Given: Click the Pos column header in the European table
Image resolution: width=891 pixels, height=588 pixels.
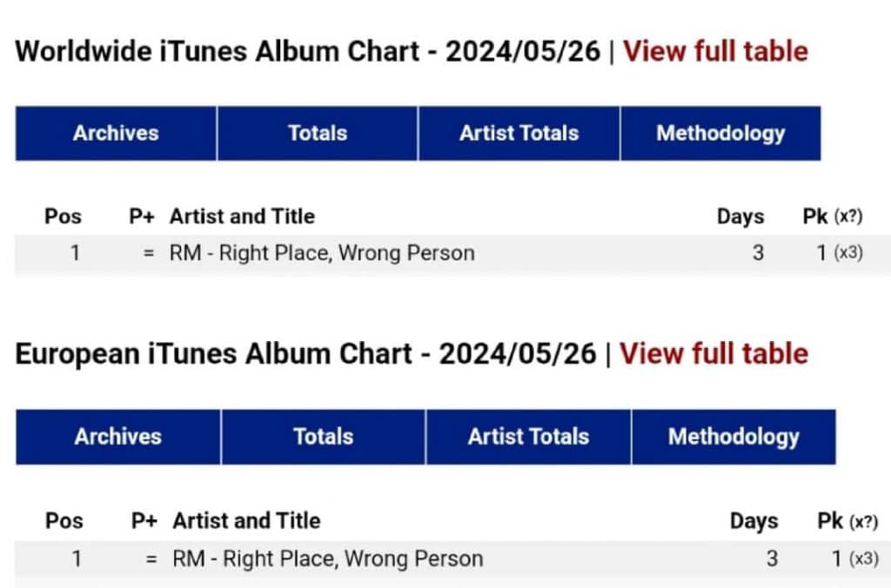Looking at the screenshot, I should tap(64, 521).
